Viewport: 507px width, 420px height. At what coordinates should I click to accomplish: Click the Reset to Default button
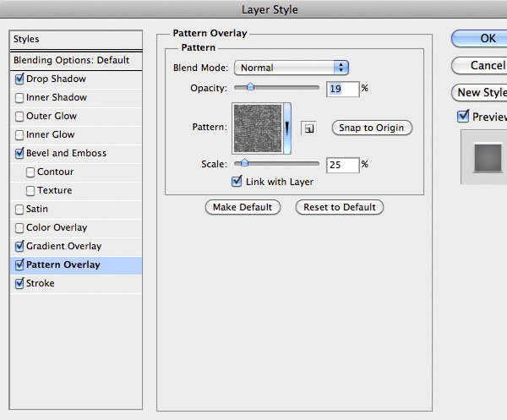point(339,207)
